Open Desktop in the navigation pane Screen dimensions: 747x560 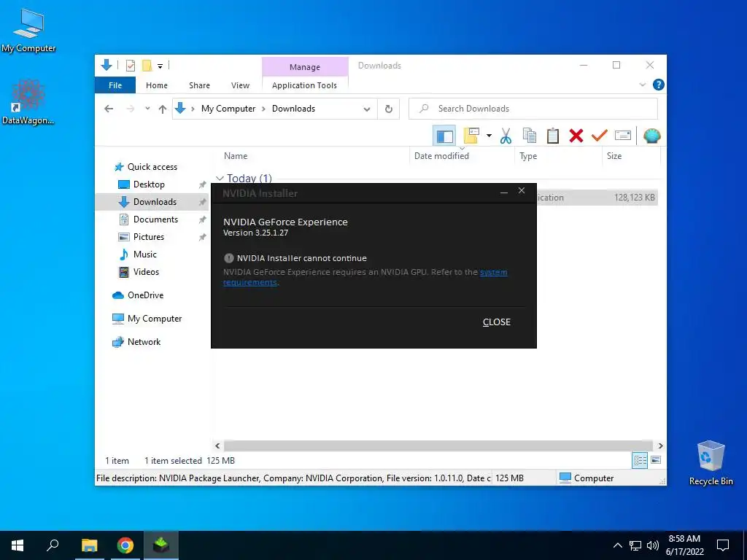click(149, 184)
